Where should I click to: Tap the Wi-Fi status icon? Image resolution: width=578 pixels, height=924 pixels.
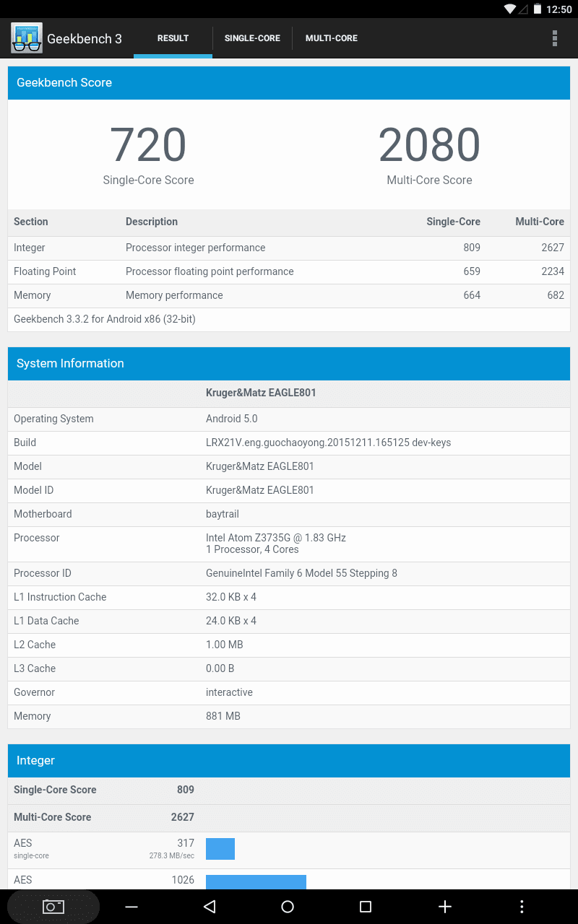pyautogui.click(x=510, y=9)
